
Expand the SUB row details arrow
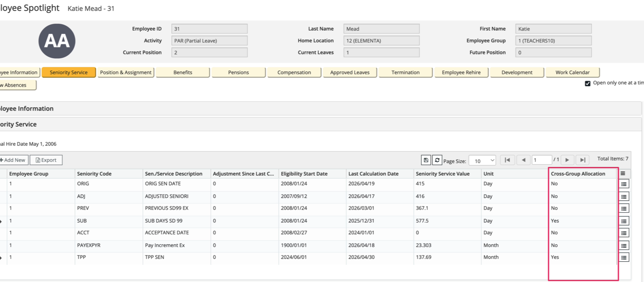[x=1, y=221]
